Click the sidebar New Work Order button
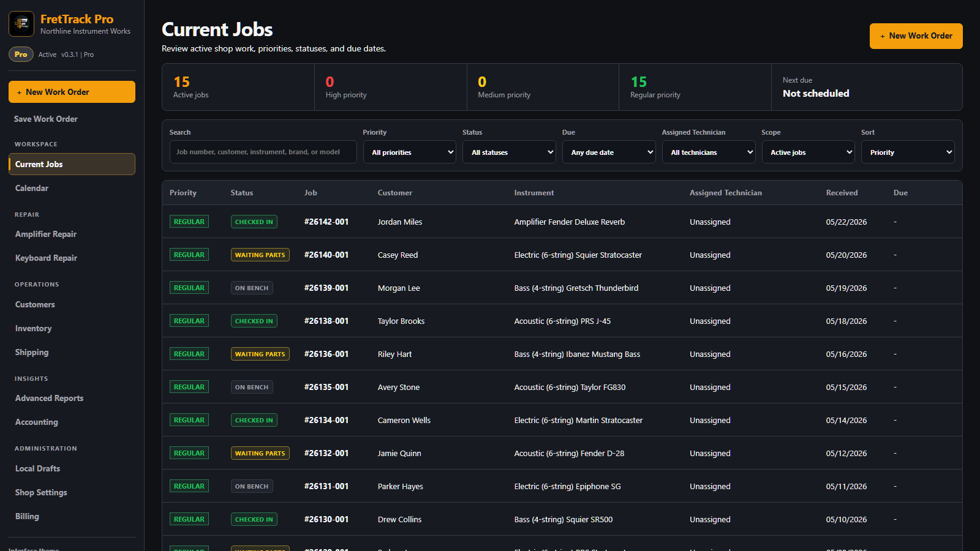Viewport: 980px width, 551px height. tap(72, 92)
